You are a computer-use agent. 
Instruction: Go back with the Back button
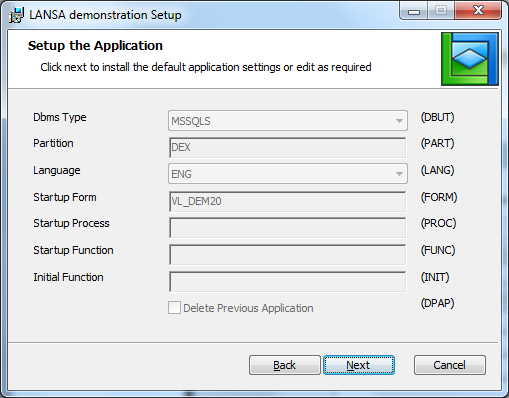point(285,365)
